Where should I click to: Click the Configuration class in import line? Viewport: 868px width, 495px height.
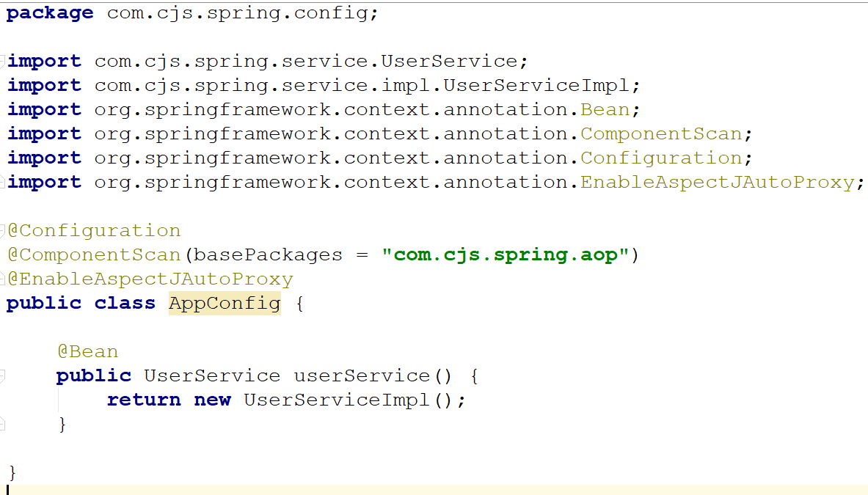(661, 158)
